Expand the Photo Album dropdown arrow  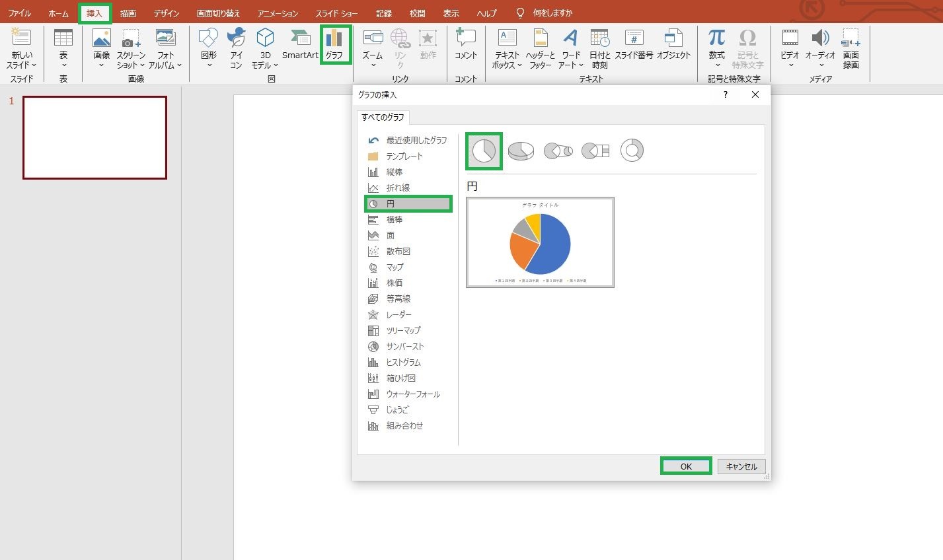179,65
